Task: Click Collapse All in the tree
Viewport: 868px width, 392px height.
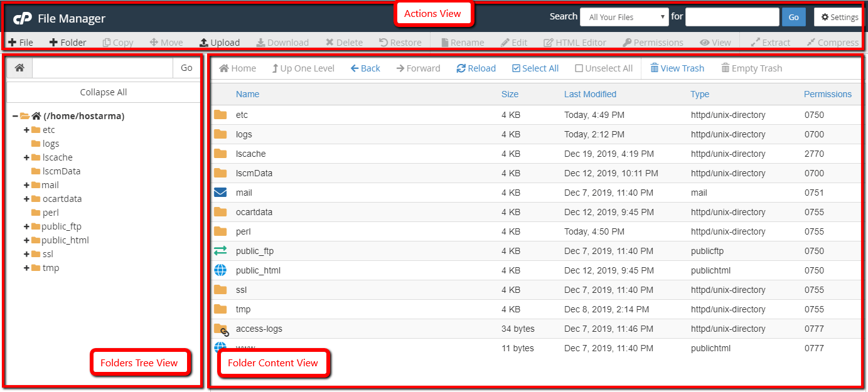Action: pos(104,92)
